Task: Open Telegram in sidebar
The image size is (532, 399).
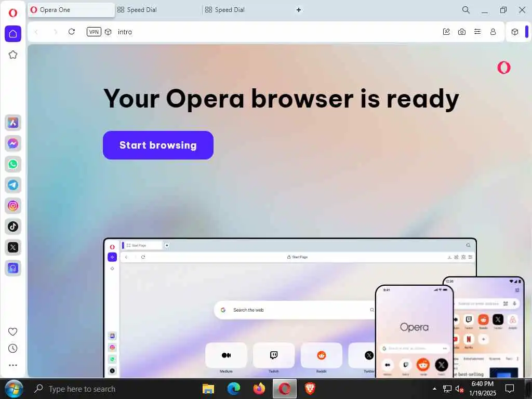Action: [x=13, y=185]
